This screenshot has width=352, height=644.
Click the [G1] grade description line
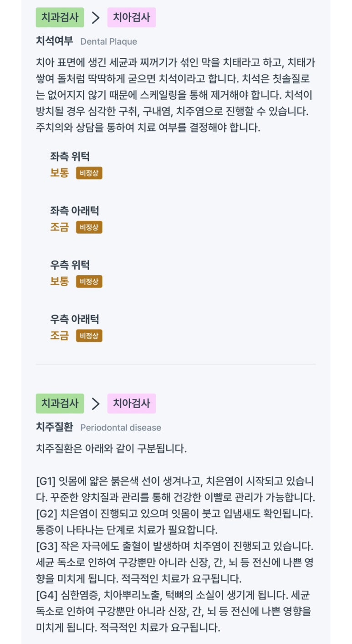pyautogui.click(x=175, y=481)
